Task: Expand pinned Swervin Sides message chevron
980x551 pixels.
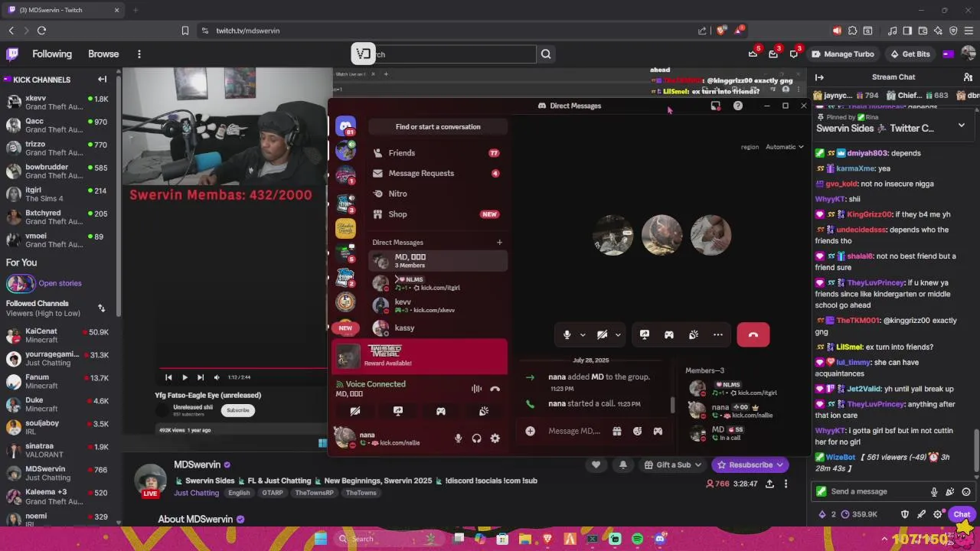Action: pos(962,126)
